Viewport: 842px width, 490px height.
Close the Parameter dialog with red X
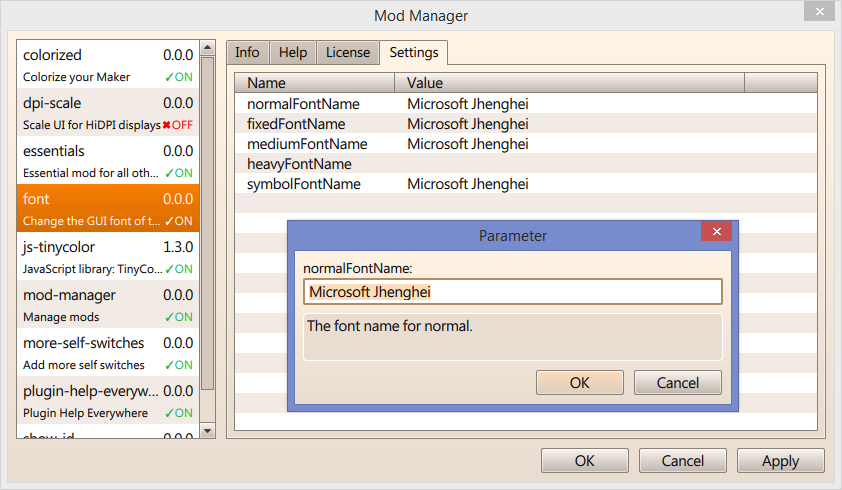point(716,231)
